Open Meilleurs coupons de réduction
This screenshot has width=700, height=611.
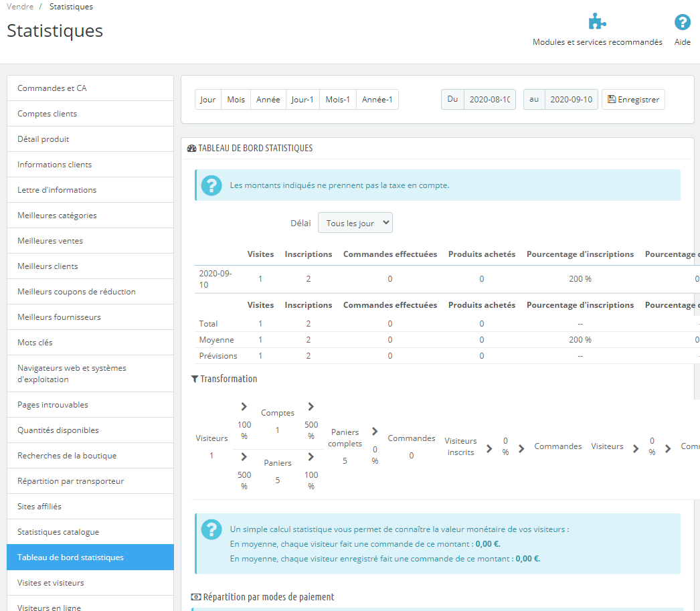[90, 292]
